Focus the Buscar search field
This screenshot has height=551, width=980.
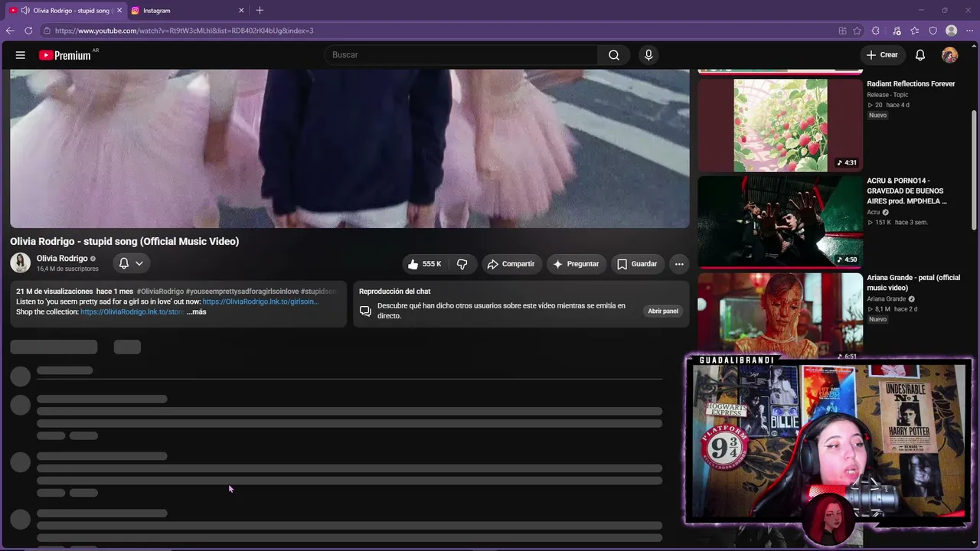click(461, 55)
